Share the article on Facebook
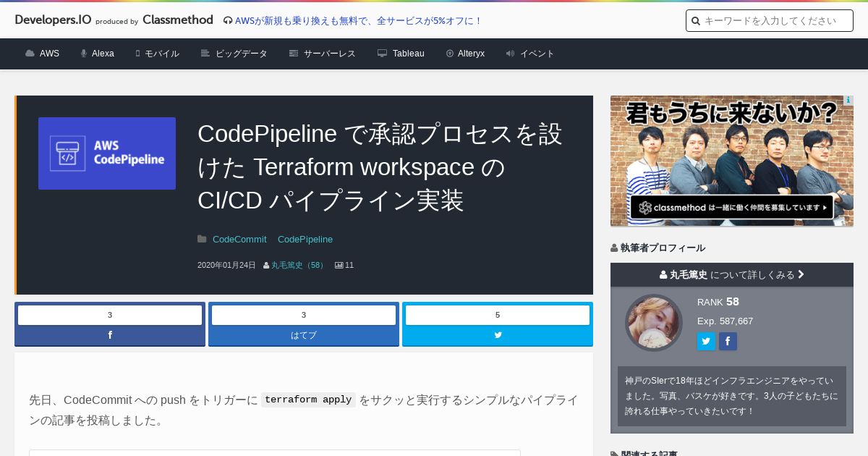This screenshot has height=456, width=868. pos(110,335)
